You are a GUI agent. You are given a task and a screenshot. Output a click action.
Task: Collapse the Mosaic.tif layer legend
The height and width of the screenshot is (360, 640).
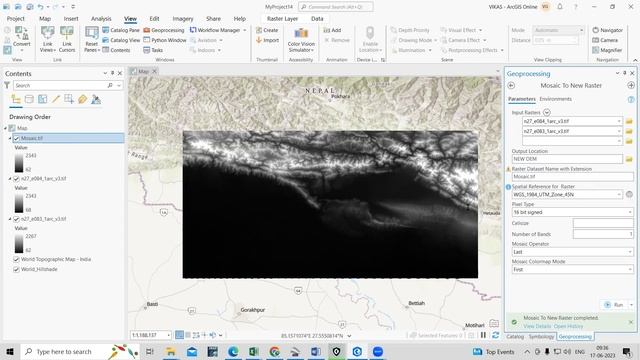10,138
